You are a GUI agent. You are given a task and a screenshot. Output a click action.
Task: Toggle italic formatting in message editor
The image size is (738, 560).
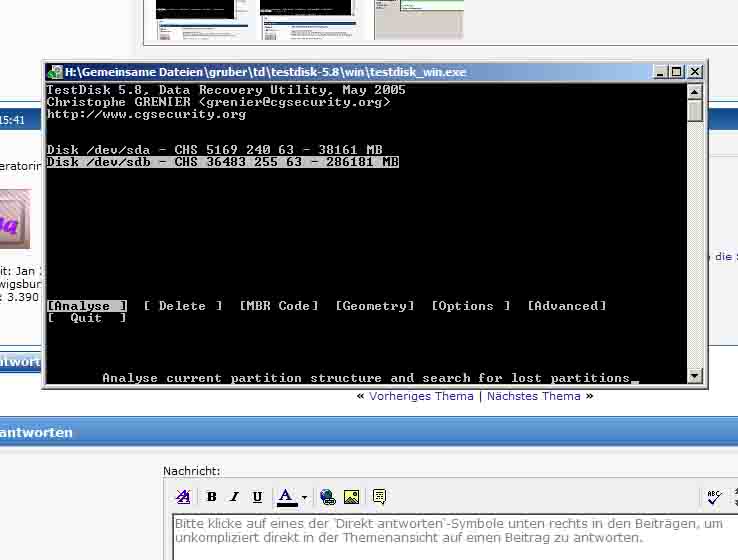[x=234, y=496]
